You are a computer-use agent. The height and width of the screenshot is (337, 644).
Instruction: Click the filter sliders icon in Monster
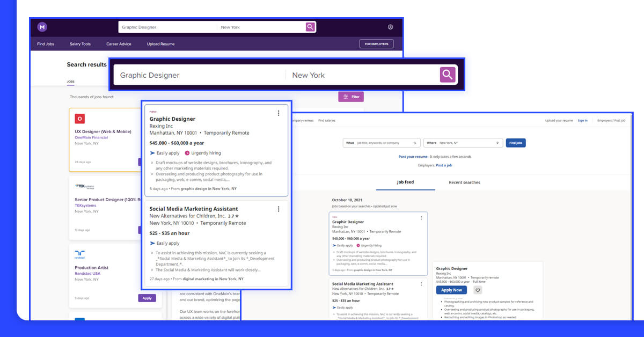346,97
